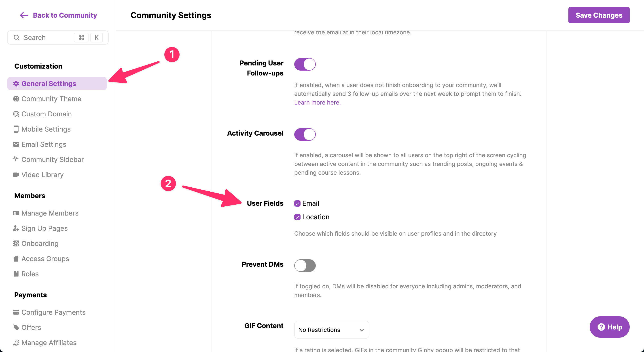Click the Mobile Settings phone icon
Screen dimensions: 644x352
pos(16,129)
